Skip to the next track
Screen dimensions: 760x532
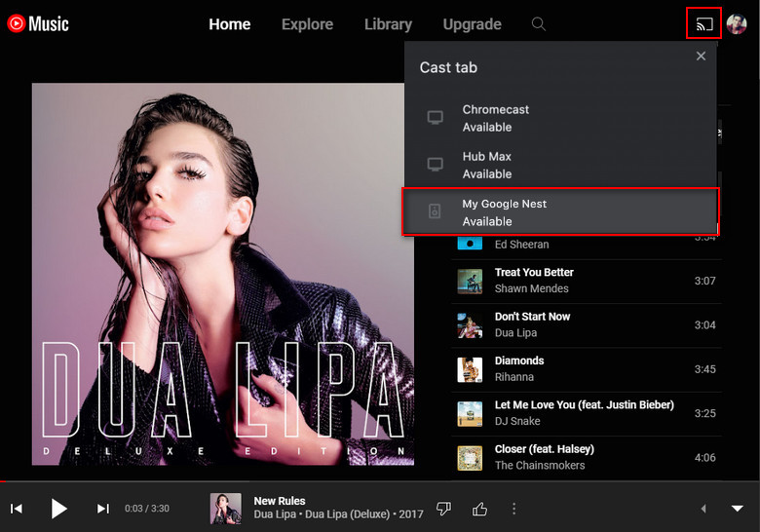click(102, 509)
